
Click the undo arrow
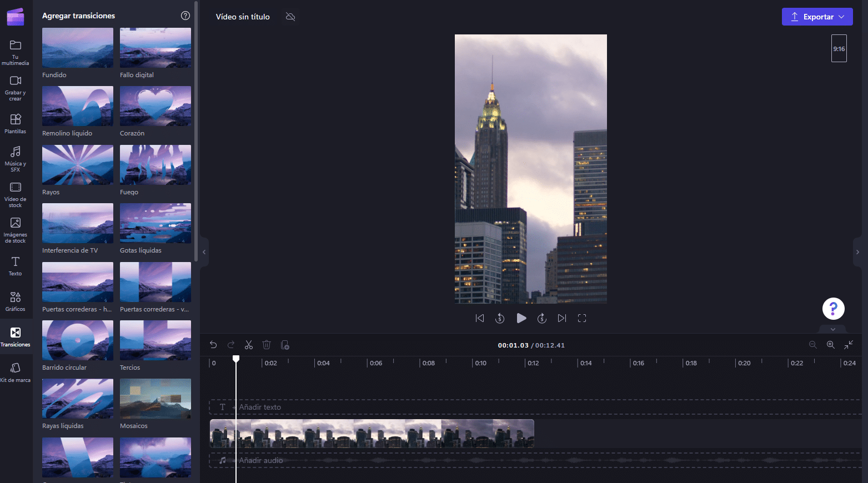pos(213,345)
